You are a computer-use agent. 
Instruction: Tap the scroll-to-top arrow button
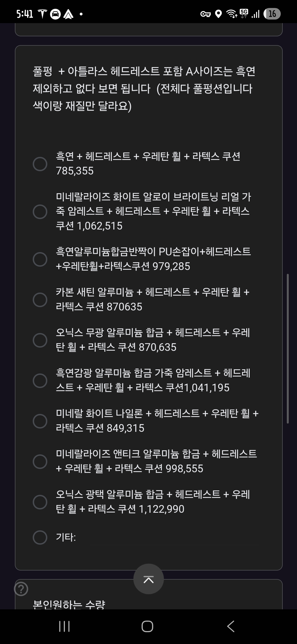coord(148,579)
